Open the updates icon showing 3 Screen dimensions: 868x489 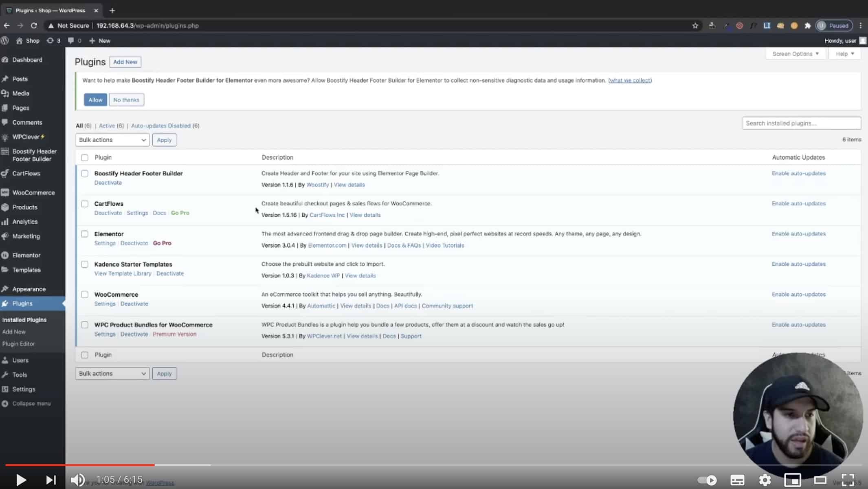53,41
